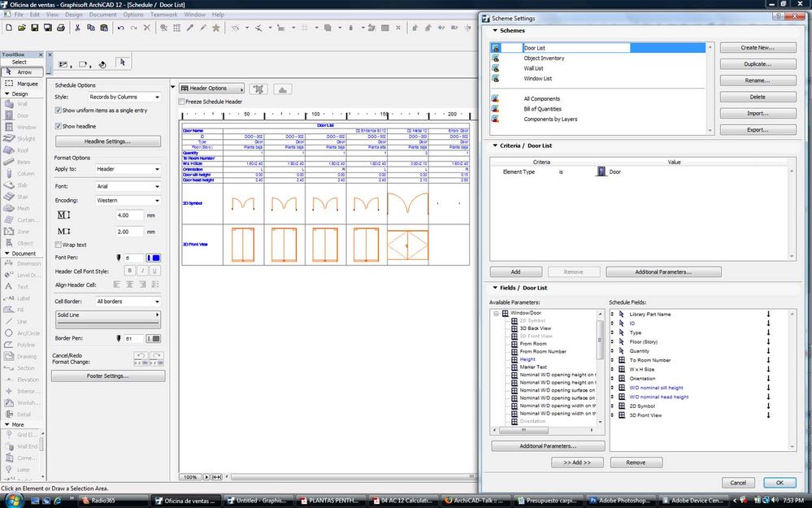
Task: Toggle Show uniform items as single entry
Action: pos(59,110)
